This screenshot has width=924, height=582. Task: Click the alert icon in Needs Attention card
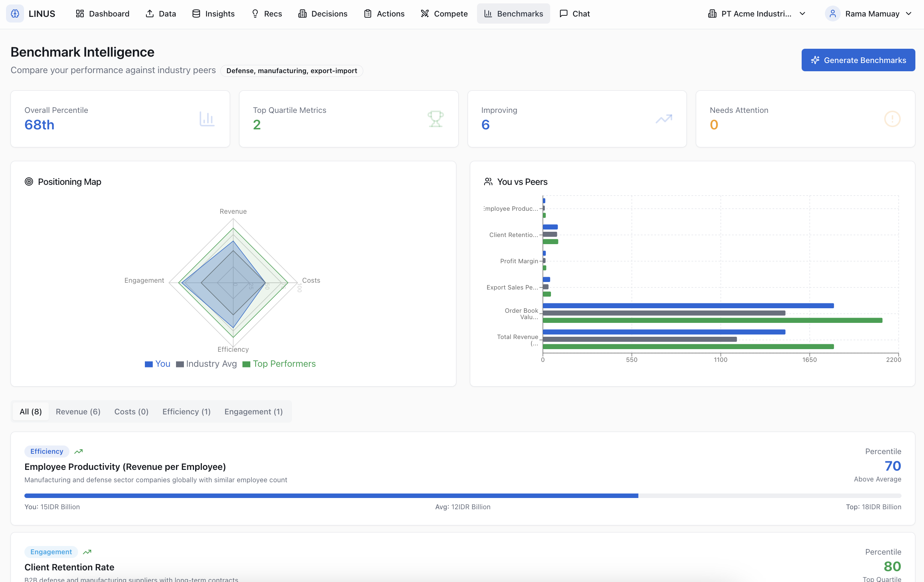[x=892, y=119]
